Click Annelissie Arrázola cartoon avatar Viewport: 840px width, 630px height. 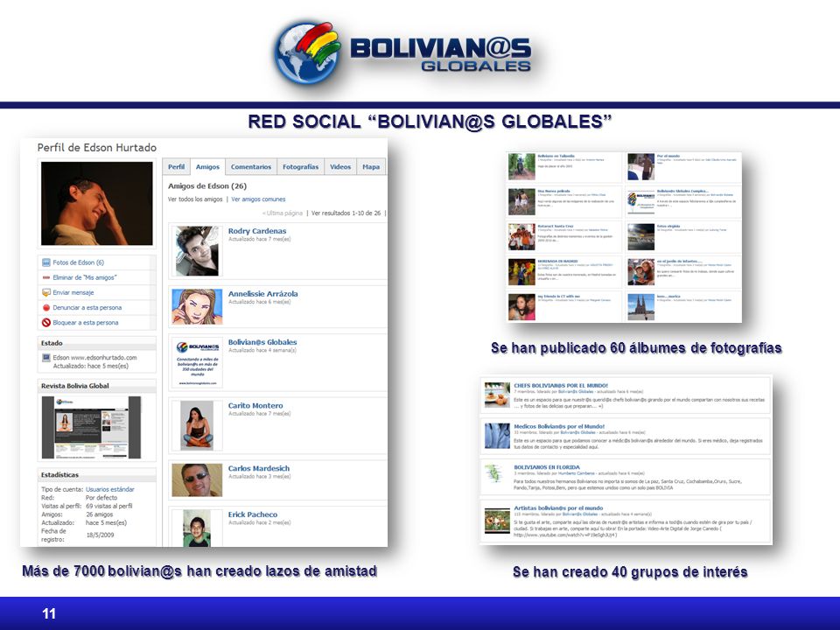[x=197, y=307]
